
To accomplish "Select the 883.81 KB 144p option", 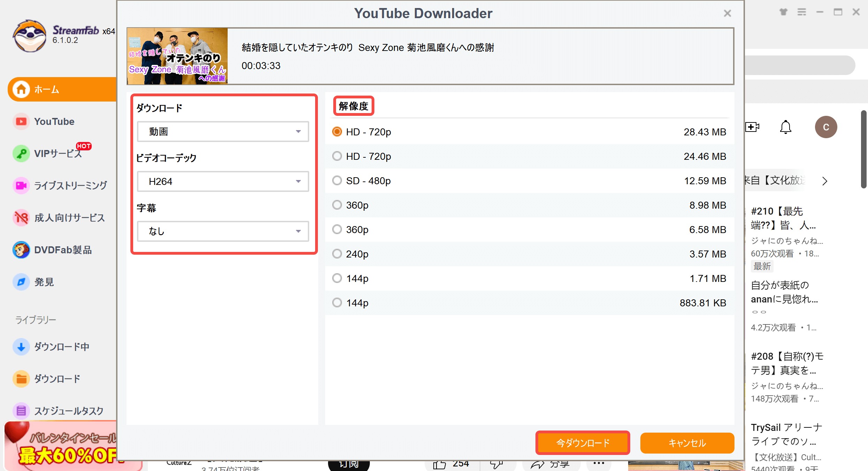I will pos(530,303).
